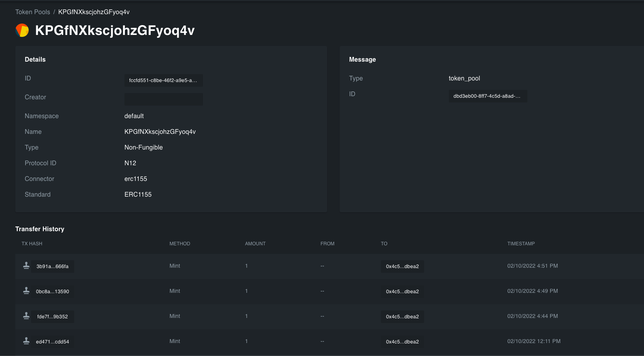
Task: Open transaction hash chip 3b91a...666fa
Action: 52,266
